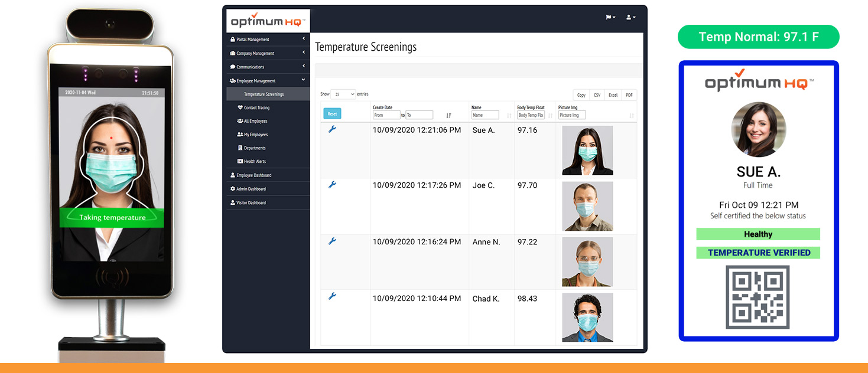Select Temperature Screenings in the sidebar
The height and width of the screenshot is (373, 868).
[268, 94]
